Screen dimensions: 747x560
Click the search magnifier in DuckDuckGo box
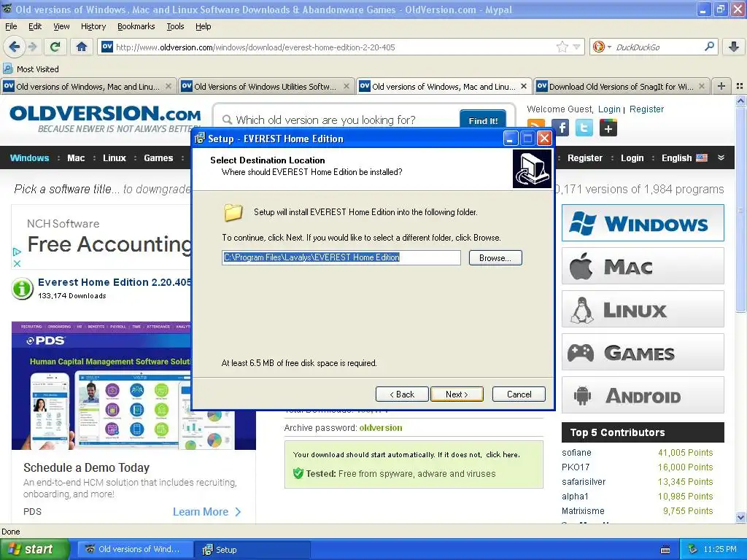click(709, 47)
